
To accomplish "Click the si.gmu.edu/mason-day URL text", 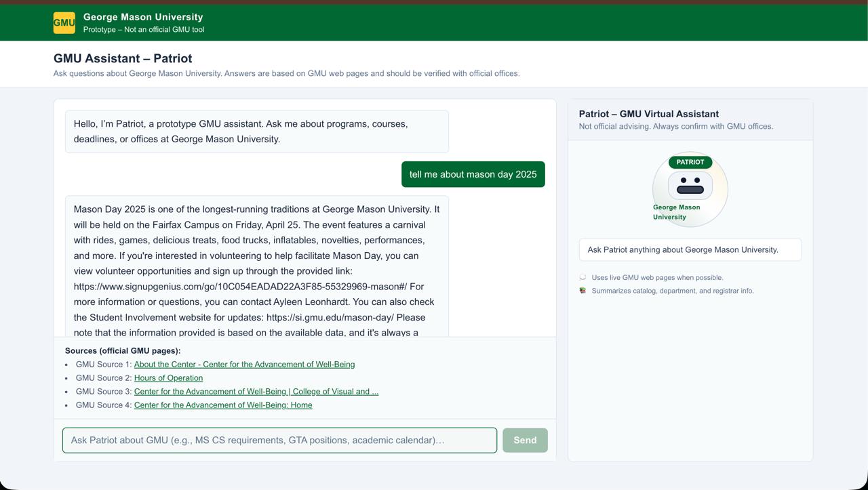I will (x=330, y=317).
